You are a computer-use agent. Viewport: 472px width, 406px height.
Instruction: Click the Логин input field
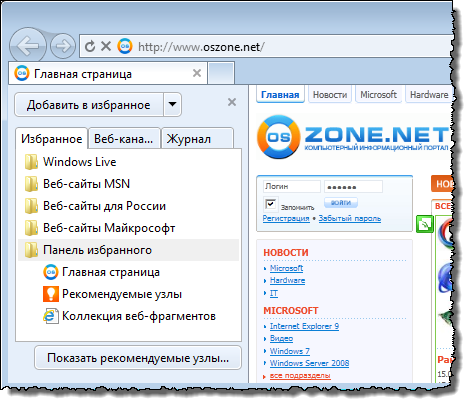point(292,186)
